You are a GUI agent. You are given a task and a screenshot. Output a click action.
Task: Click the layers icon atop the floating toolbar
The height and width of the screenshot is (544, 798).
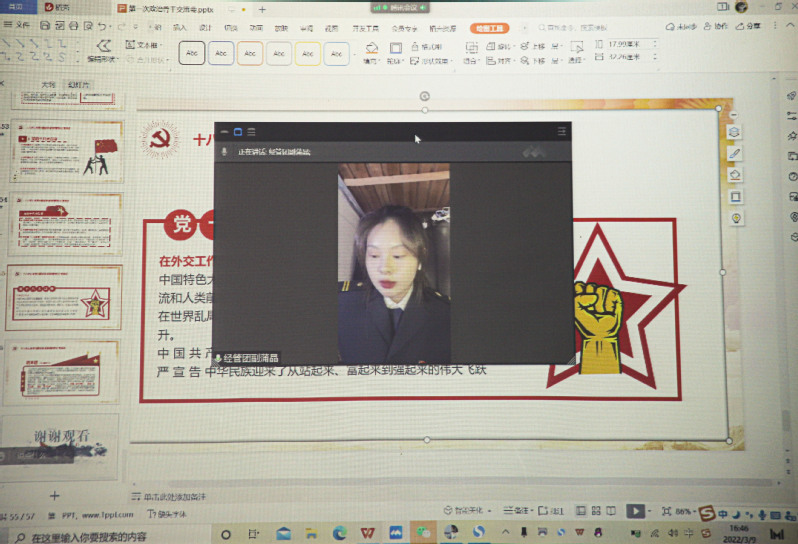tap(733, 132)
